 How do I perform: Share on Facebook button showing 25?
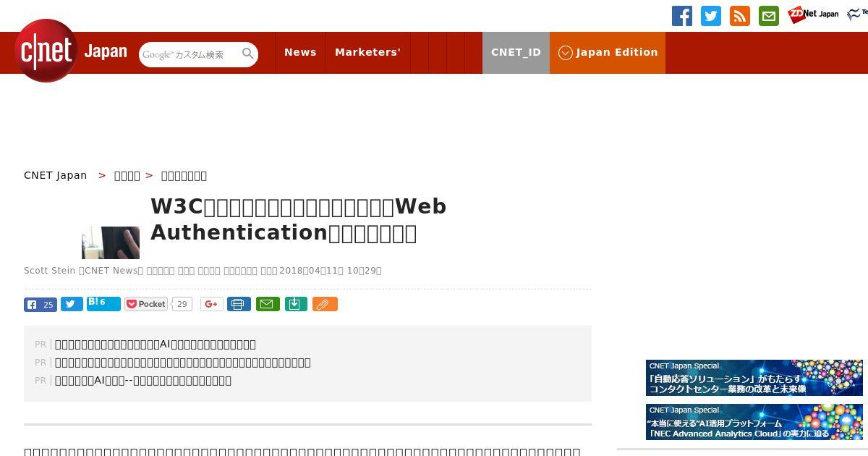point(41,305)
